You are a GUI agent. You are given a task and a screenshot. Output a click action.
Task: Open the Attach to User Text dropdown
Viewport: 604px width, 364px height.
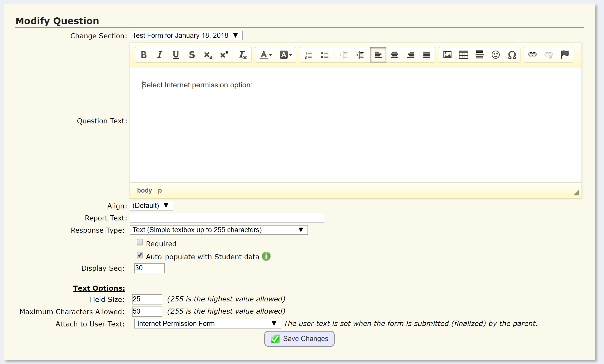(207, 324)
